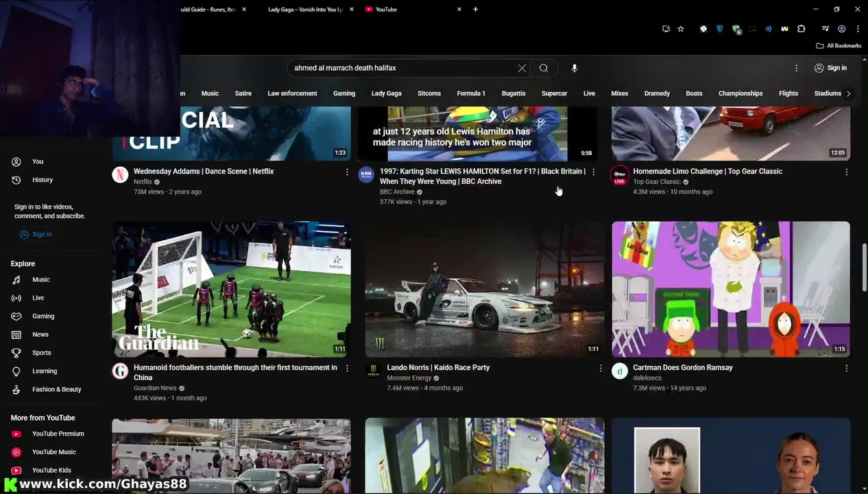The height and width of the screenshot is (494, 868).
Task: Open options for Wednesday Addams Dance Scene video
Action: [x=347, y=172]
